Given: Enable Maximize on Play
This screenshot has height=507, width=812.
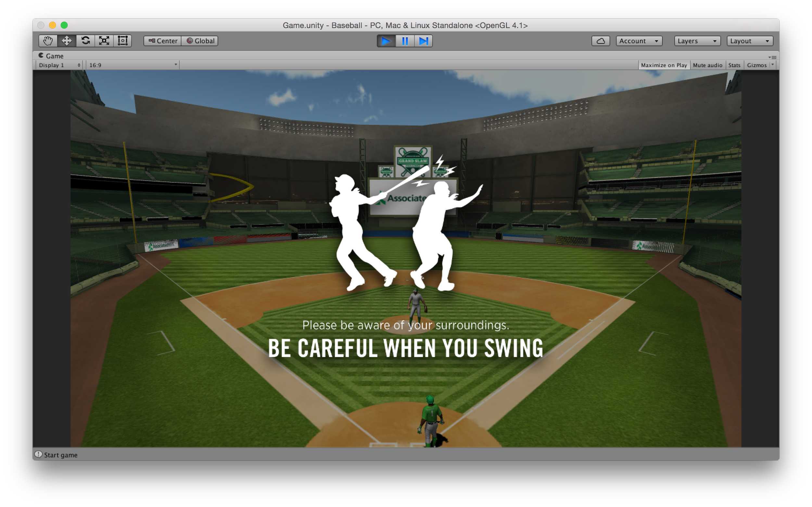Looking at the screenshot, I should coord(664,65).
